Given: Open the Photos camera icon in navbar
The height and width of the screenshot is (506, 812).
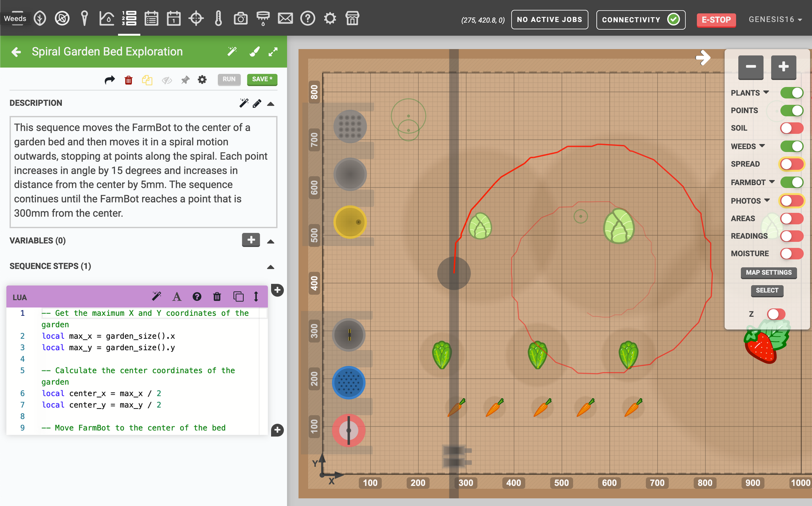Looking at the screenshot, I should pos(240,19).
